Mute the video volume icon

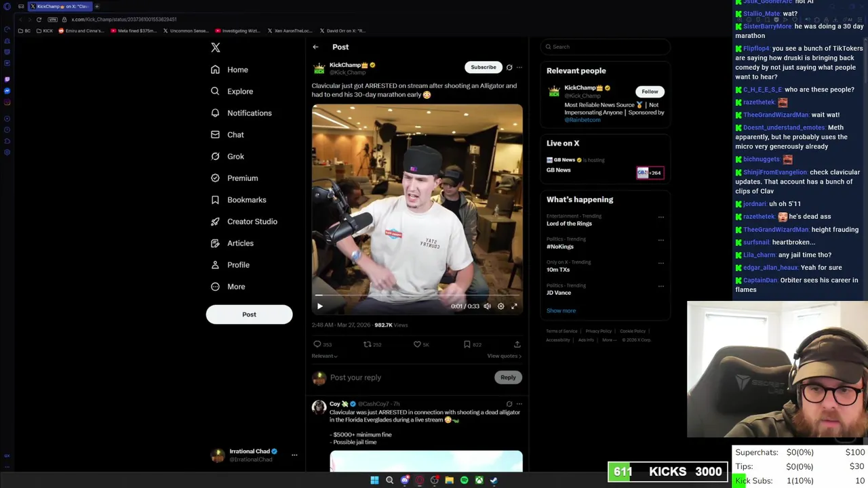[487, 306]
